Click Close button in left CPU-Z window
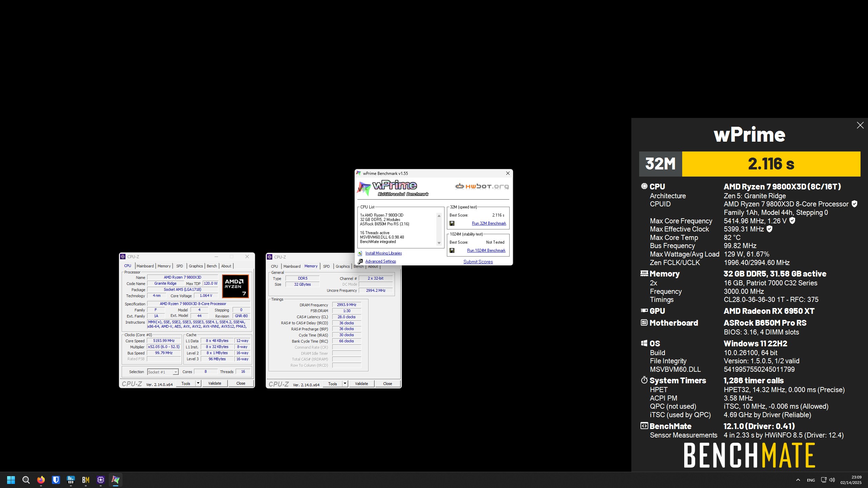 [241, 384]
